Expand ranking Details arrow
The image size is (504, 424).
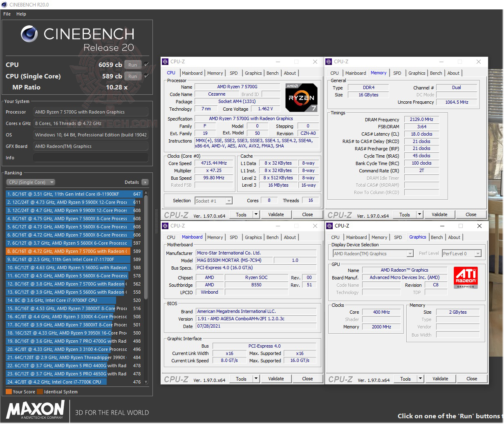145,182
